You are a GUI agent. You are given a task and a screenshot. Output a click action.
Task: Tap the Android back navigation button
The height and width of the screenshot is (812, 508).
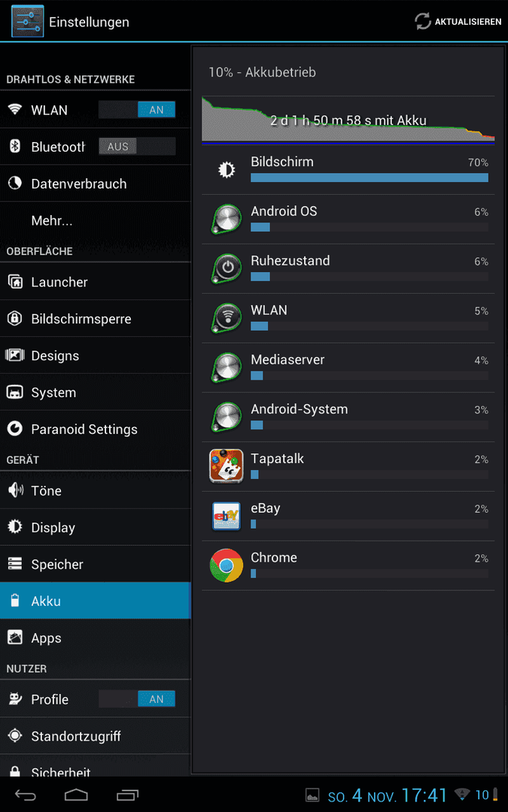(x=26, y=795)
